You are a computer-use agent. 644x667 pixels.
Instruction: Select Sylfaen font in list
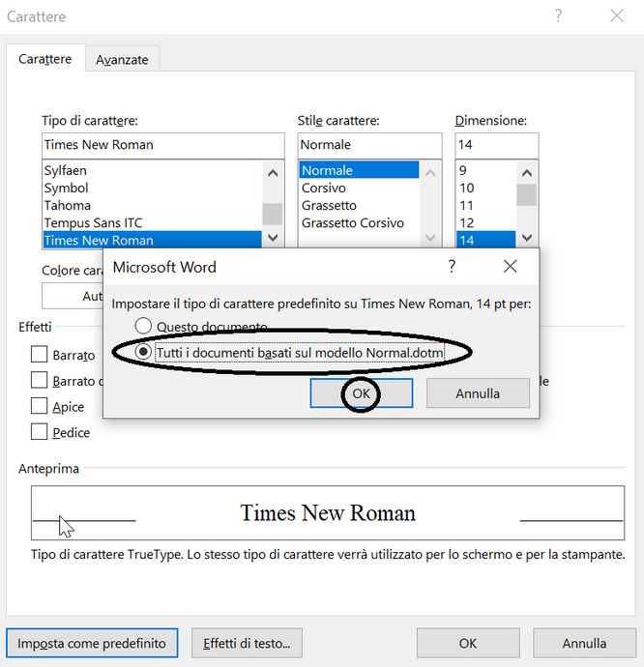tap(153, 170)
